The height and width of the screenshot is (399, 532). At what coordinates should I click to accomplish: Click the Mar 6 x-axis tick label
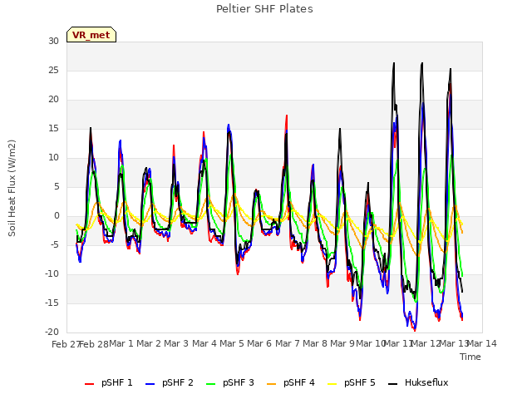259,343
